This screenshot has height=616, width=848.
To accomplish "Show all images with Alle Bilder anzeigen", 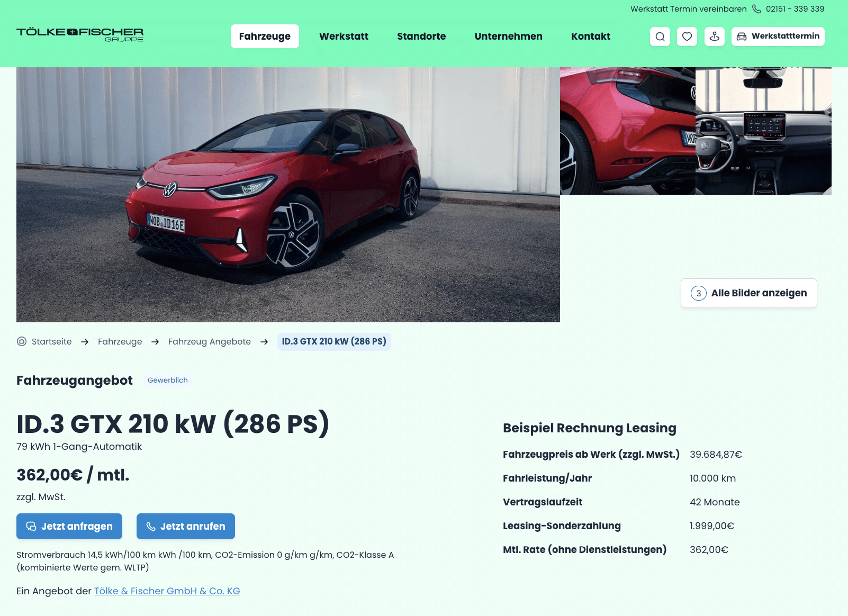I will coord(748,293).
